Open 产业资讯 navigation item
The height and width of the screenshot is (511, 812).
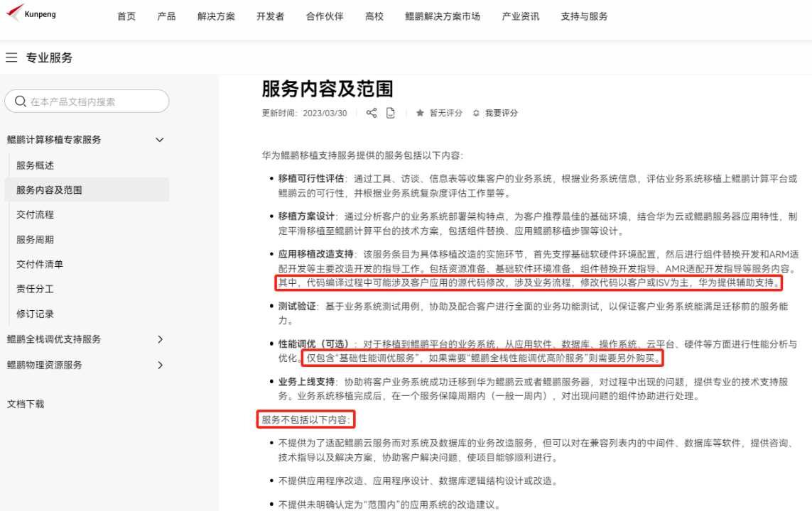point(521,16)
